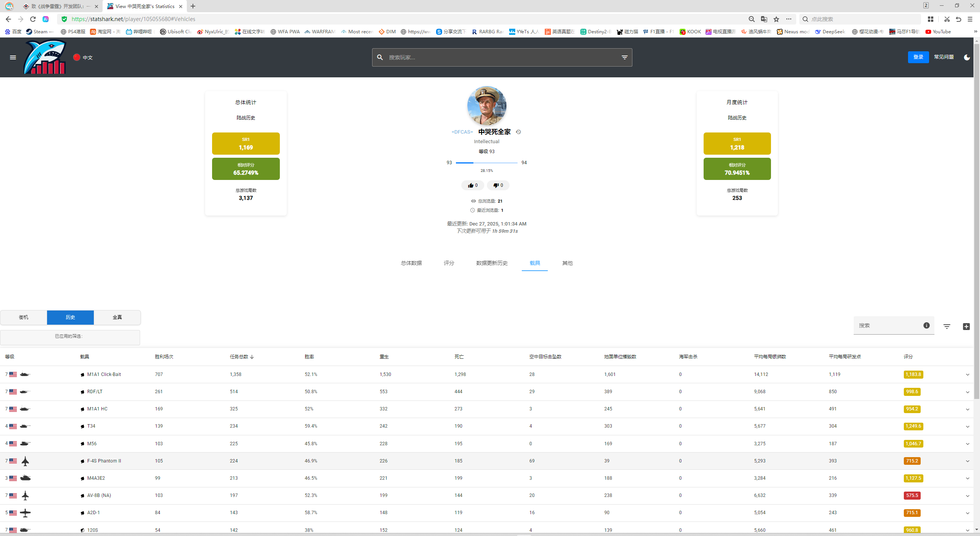Open the 常见问题 FAQ link
Screen dimensions: 980x536
(x=944, y=57)
